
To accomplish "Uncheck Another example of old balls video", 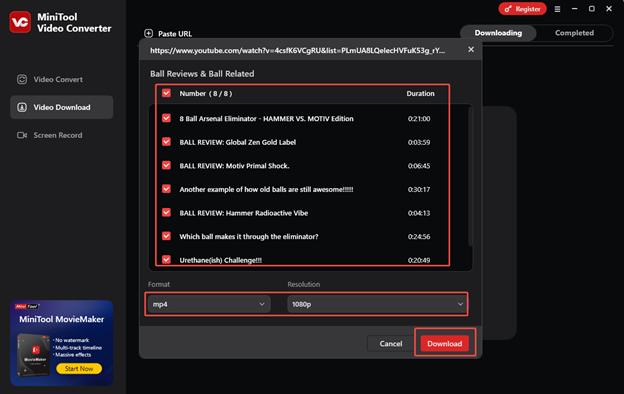I will [x=166, y=189].
